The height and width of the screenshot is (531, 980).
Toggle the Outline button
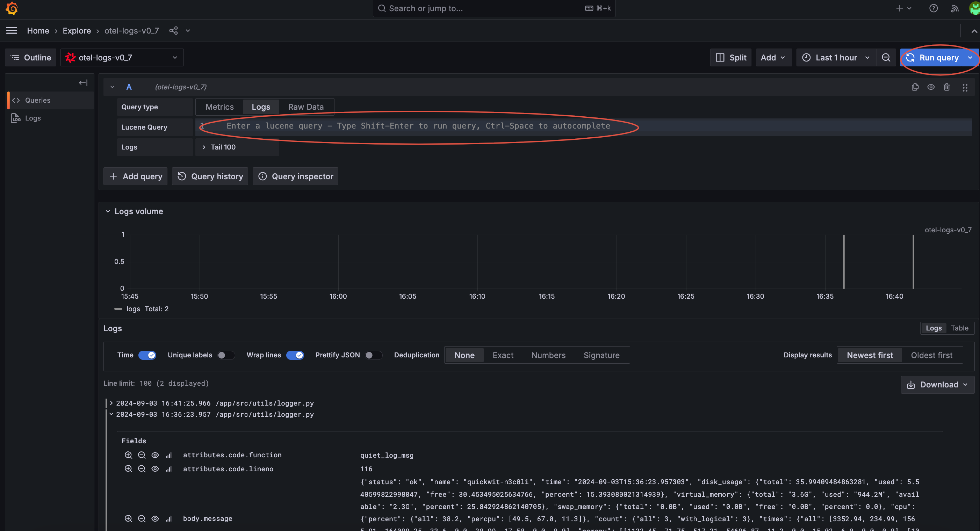(30, 57)
